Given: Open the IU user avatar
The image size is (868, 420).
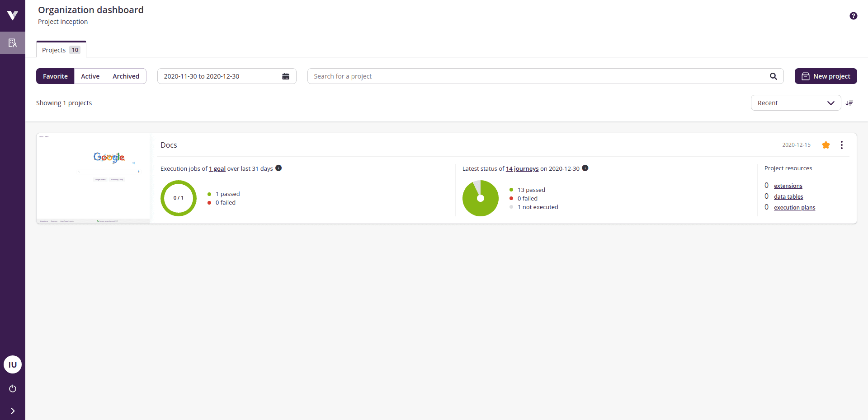Looking at the screenshot, I should [12, 364].
